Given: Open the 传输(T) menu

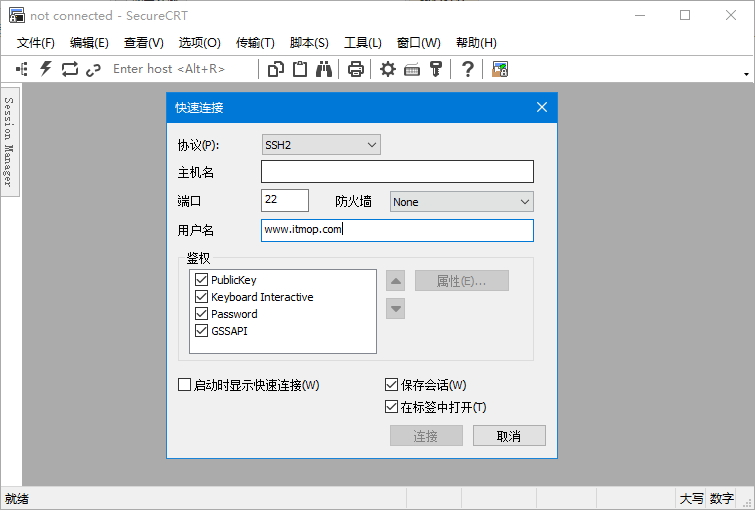Looking at the screenshot, I should 255,43.
